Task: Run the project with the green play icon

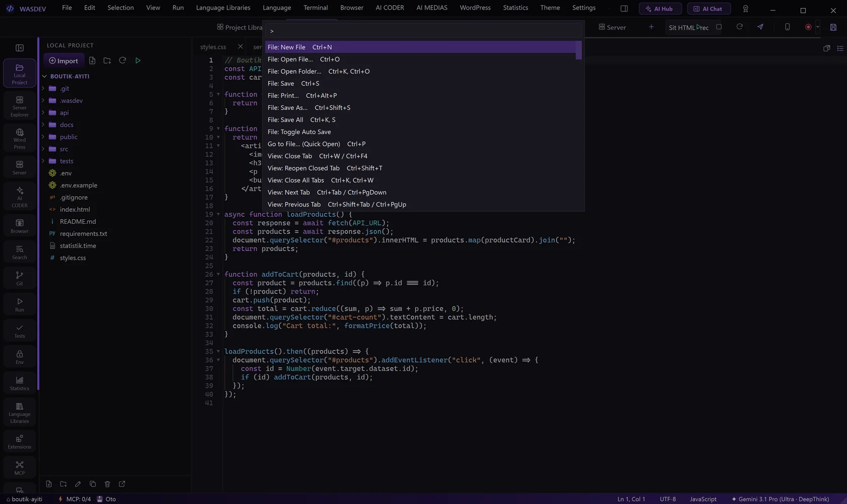Action: point(138,60)
